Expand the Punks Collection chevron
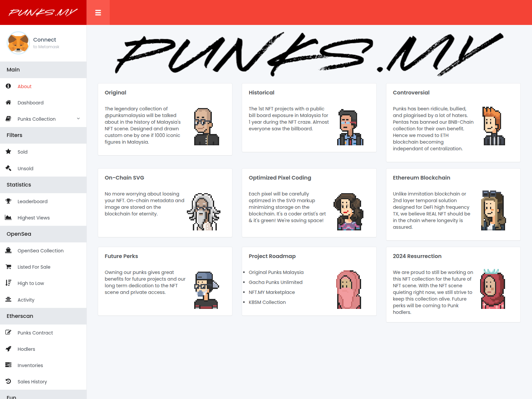 point(78,119)
